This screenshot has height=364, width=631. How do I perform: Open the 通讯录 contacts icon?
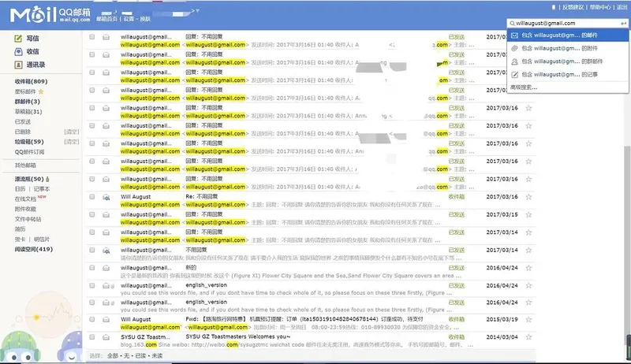point(18,65)
